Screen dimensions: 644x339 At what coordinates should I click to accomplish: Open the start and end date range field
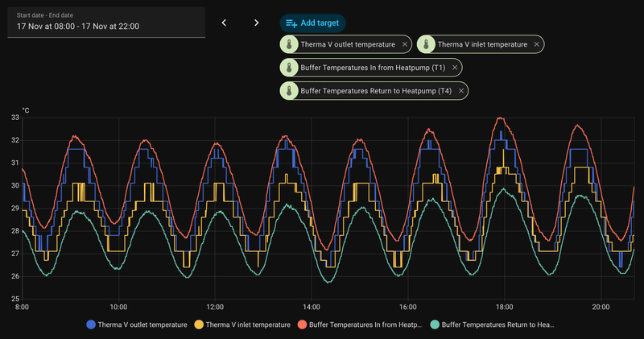pyautogui.click(x=106, y=23)
